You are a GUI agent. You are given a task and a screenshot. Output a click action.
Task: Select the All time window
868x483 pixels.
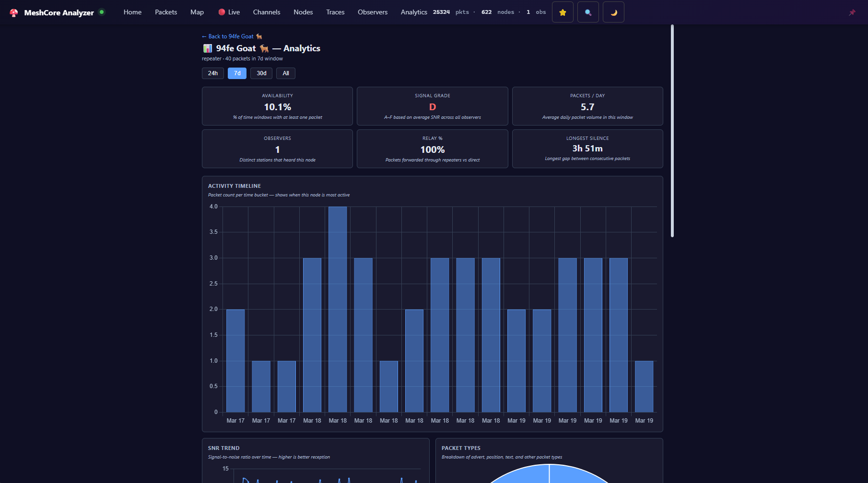pos(285,73)
